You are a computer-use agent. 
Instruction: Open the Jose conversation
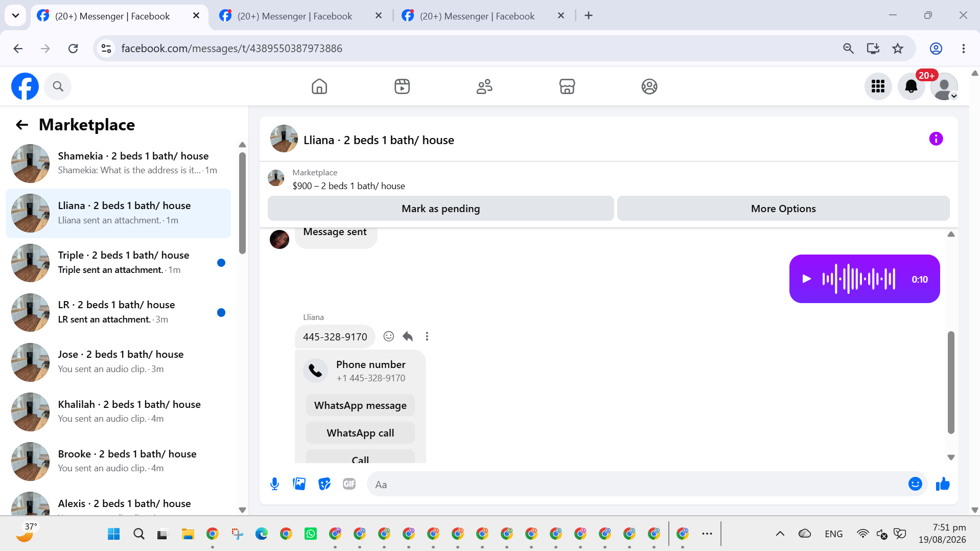tap(118, 362)
